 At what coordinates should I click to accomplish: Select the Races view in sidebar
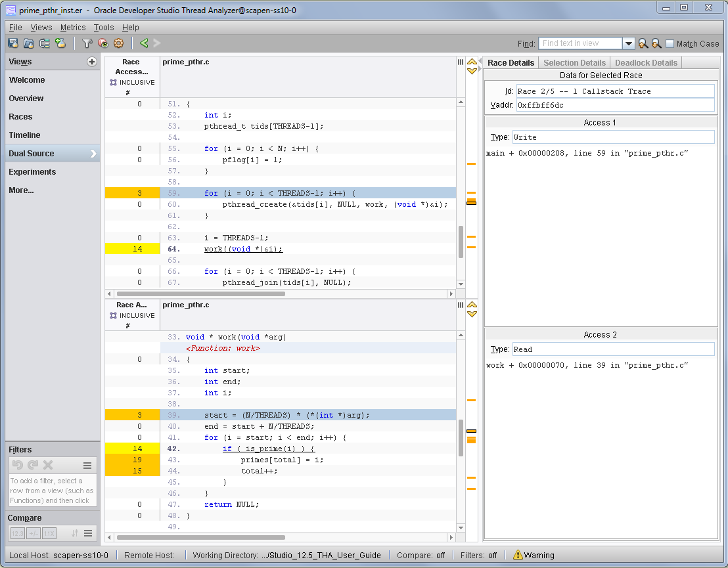[20, 117]
